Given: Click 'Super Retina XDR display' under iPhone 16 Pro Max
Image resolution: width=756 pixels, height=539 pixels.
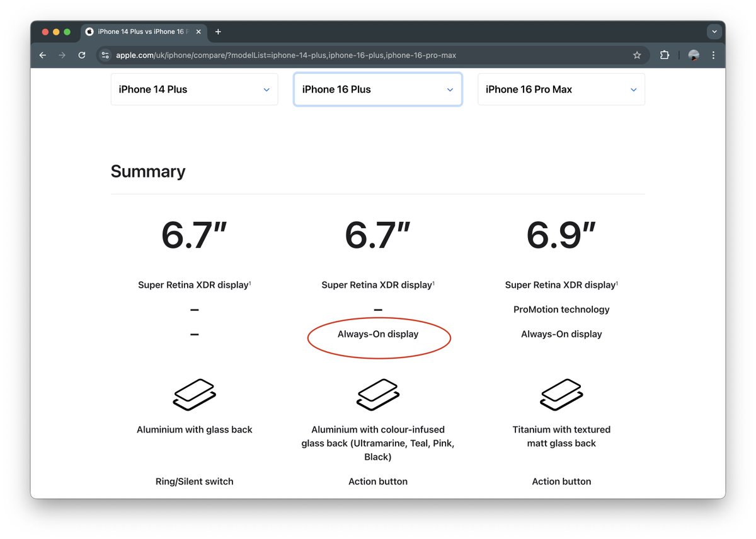Looking at the screenshot, I should 561,285.
